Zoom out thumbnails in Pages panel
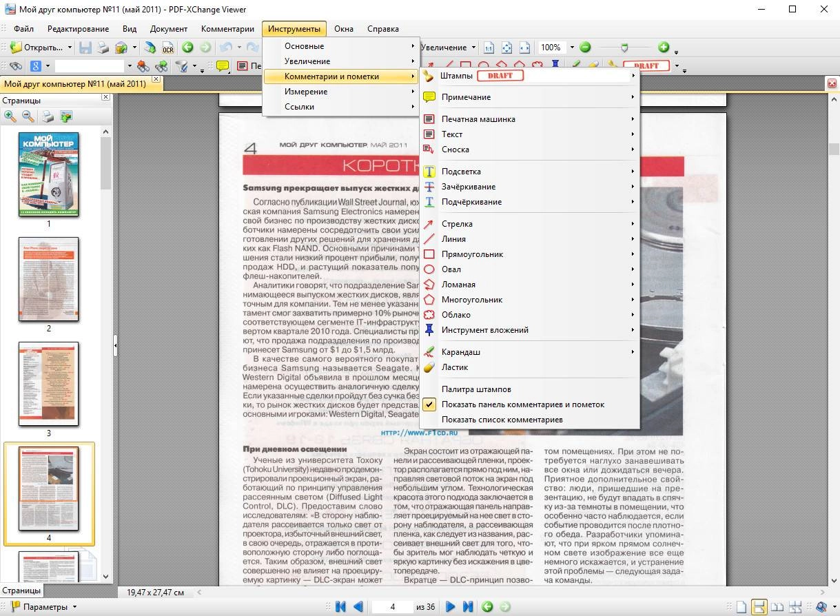Image resolution: width=840 pixels, height=616 pixels. (28, 116)
